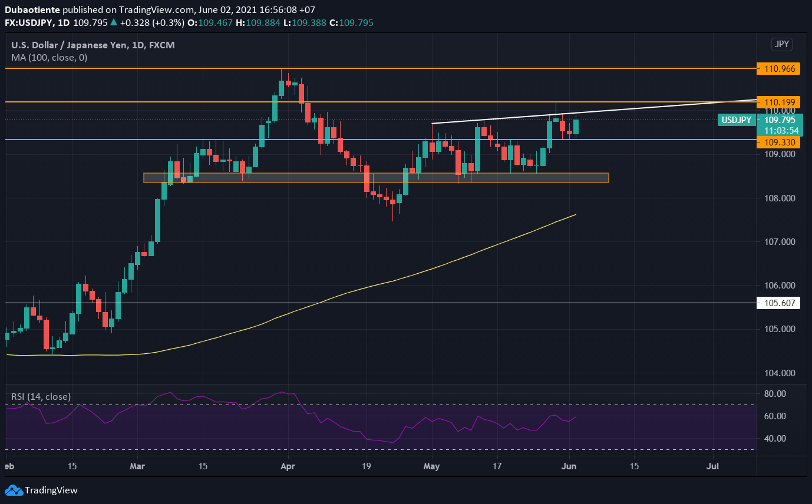Select the white 105.607 horizontal line
812x504 pixels.
coord(381,303)
